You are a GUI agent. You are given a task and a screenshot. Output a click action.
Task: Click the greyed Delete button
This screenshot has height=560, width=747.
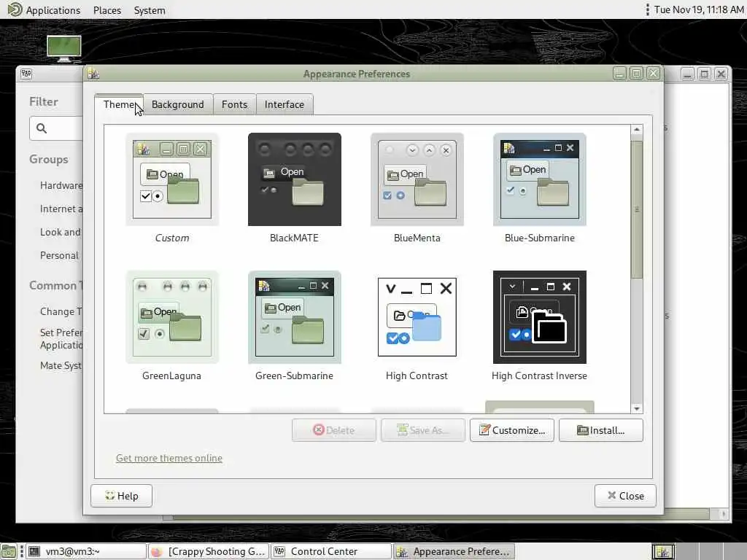tap(333, 430)
